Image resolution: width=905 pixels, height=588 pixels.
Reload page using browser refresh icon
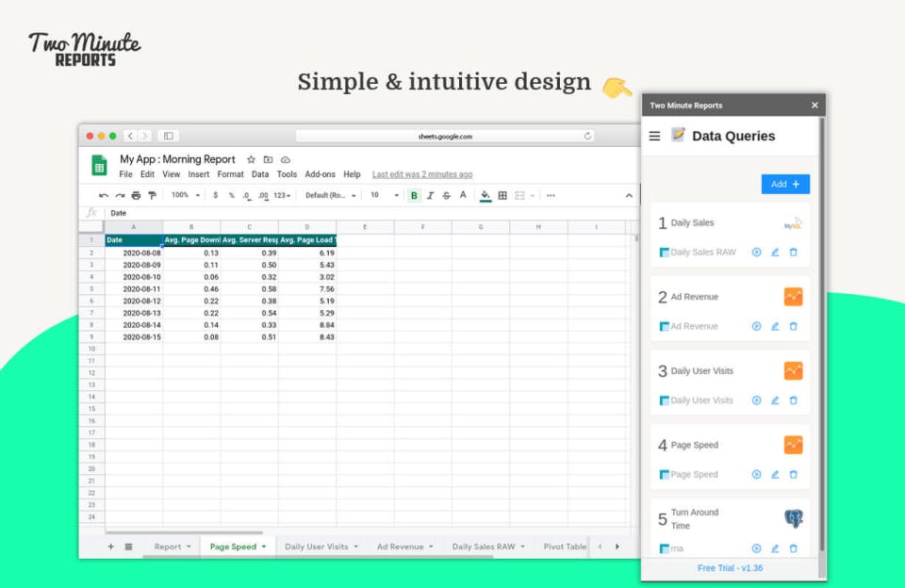click(587, 137)
